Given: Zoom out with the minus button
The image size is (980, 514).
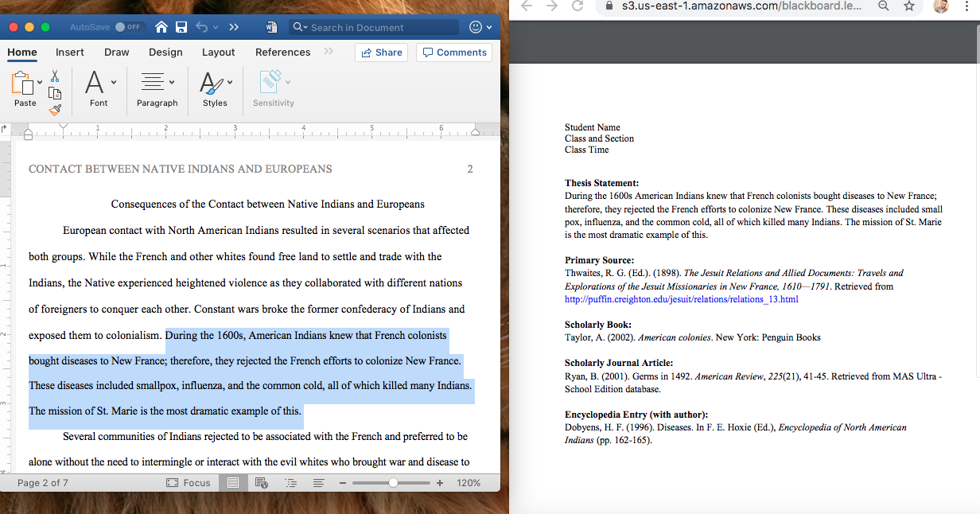Looking at the screenshot, I should tap(343, 483).
